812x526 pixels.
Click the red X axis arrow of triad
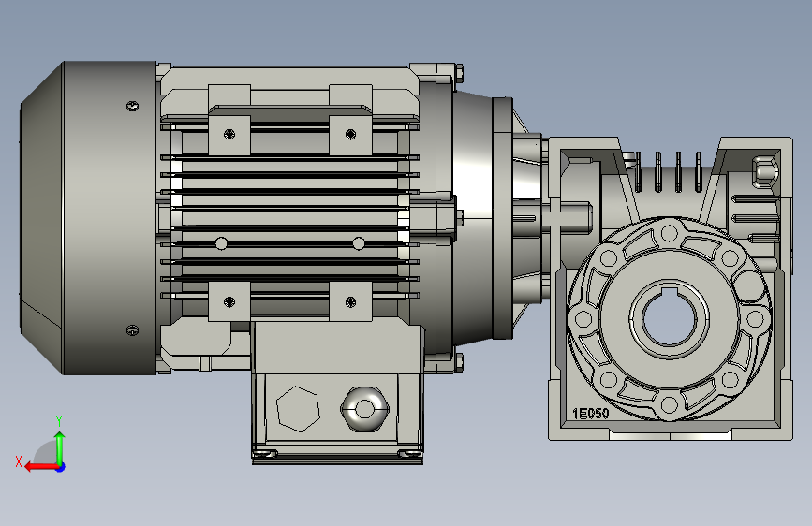tap(40, 467)
